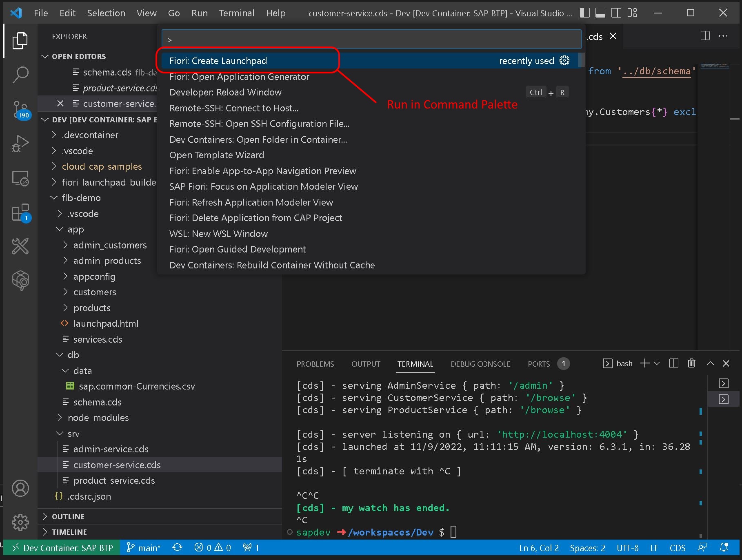This screenshot has height=560, width=742.
Task: Open the Application Modeler cube icon
Action: tap(20, 281)
